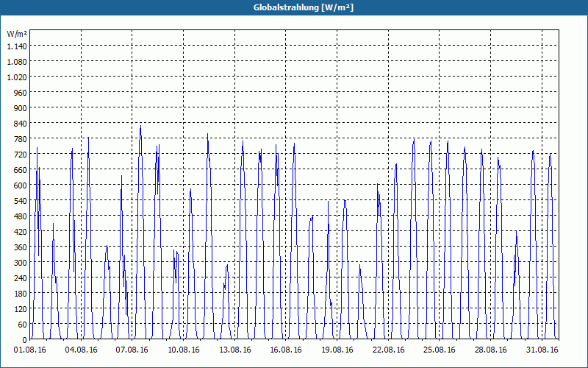Click the W/m² unit label above the axis
The width and height of the screenshot is (588, 368).
point(17,34)
